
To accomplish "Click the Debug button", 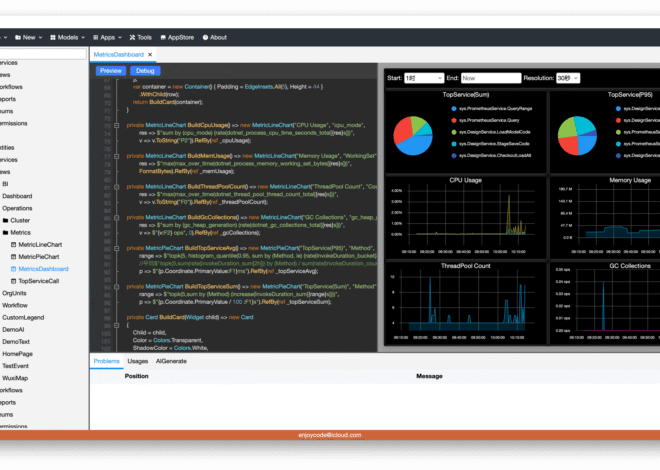I will point(145,71).
